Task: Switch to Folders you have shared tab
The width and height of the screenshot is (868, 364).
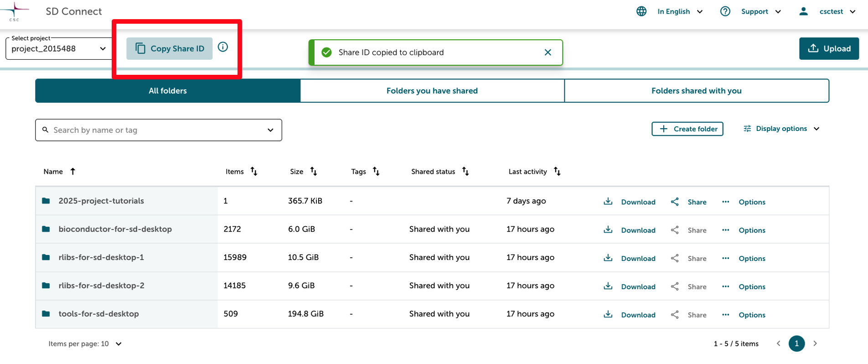Action: pos(432,91)
